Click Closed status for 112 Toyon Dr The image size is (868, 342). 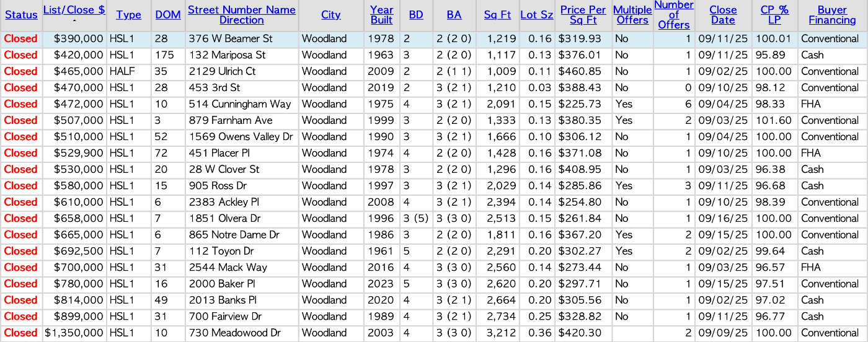[21, 252]
